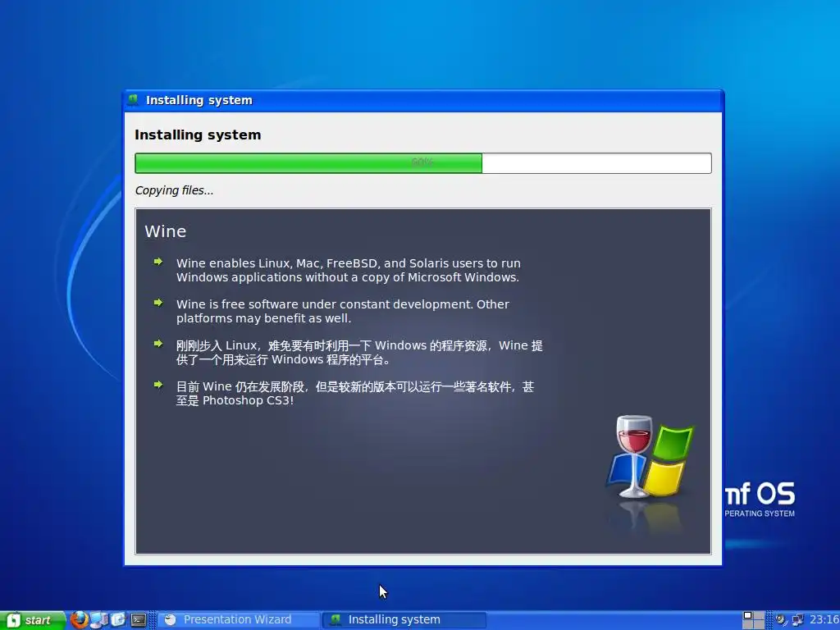This screenshot has width=840, height=630.
Task: Click text 'Wine enables Linux, Mac, FreeBSD'
Action: (x=349, y=271)
